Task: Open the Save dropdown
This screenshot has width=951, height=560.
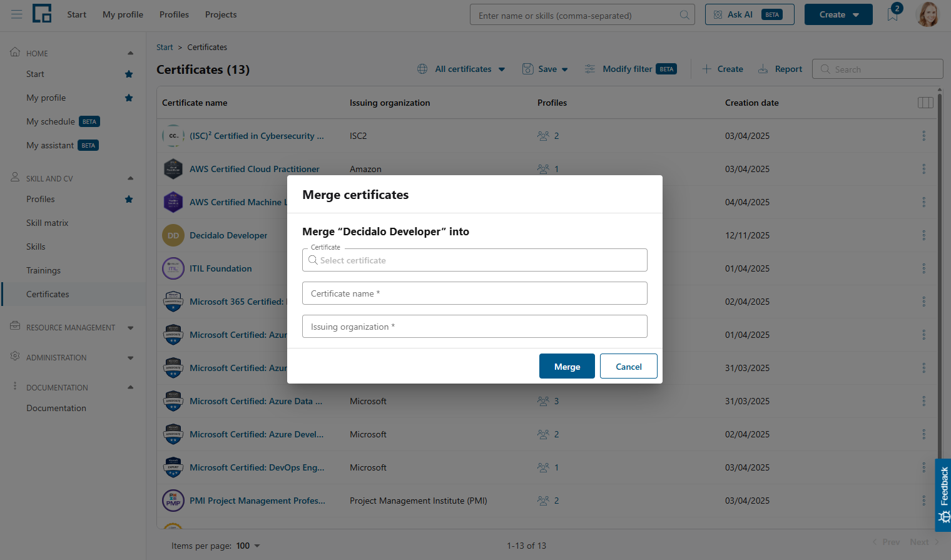Action: coord(545,69)
